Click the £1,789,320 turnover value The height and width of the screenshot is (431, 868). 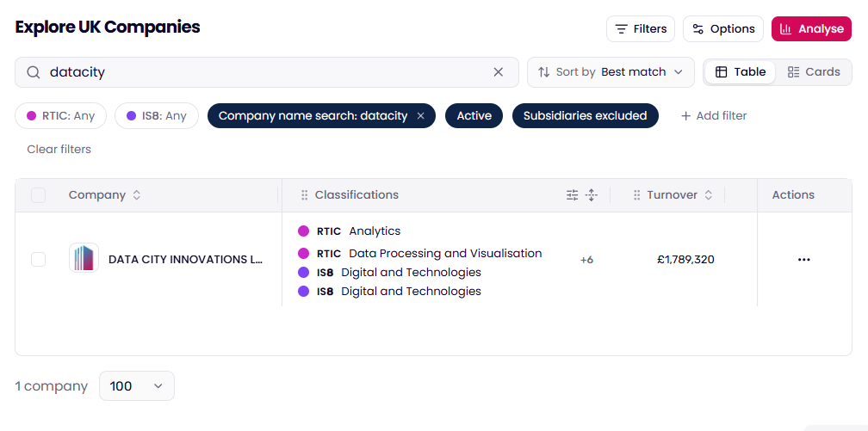[x=685, y=260]
